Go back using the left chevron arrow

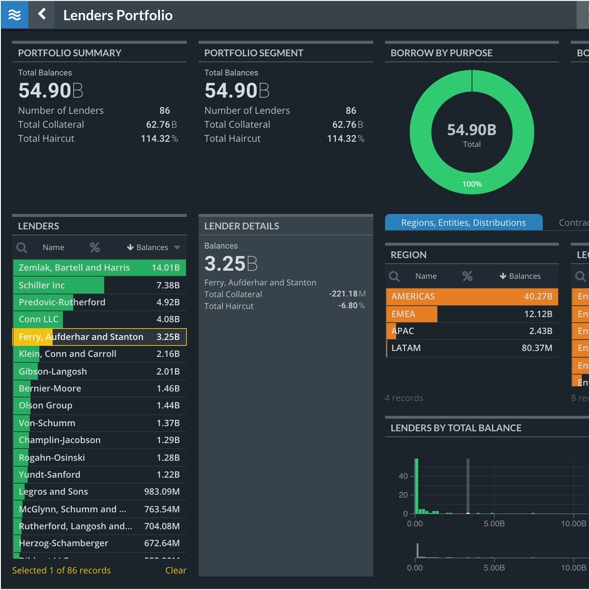click(x=42, y=14)
